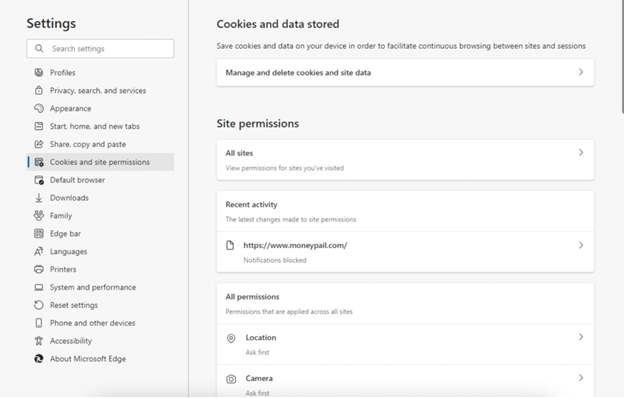Go to Downloads settings
The width and height of the screenshot is (624, 398).
click(100, 198)
